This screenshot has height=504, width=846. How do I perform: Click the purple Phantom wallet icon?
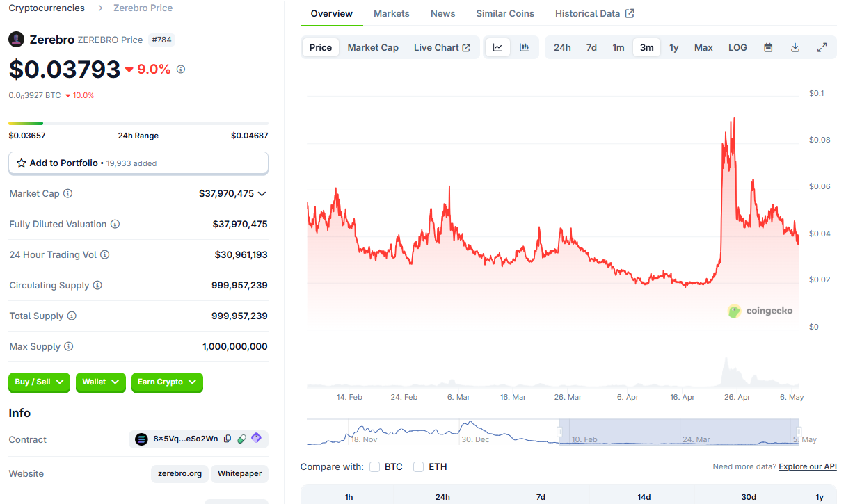pyautogui.click(x=256, y=438)
